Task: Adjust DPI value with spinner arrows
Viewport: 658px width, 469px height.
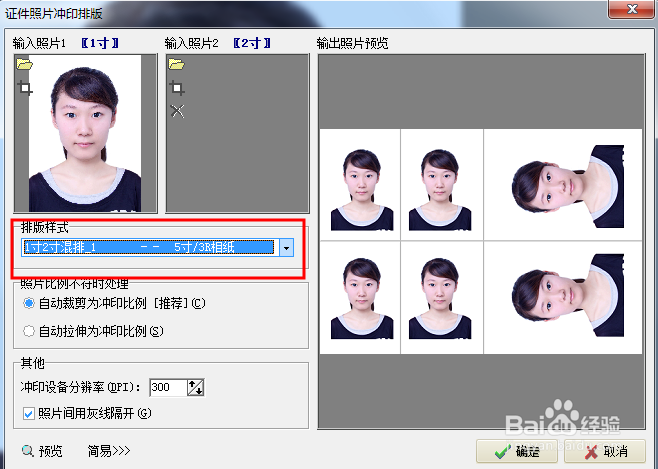Action: coord(196,387)
